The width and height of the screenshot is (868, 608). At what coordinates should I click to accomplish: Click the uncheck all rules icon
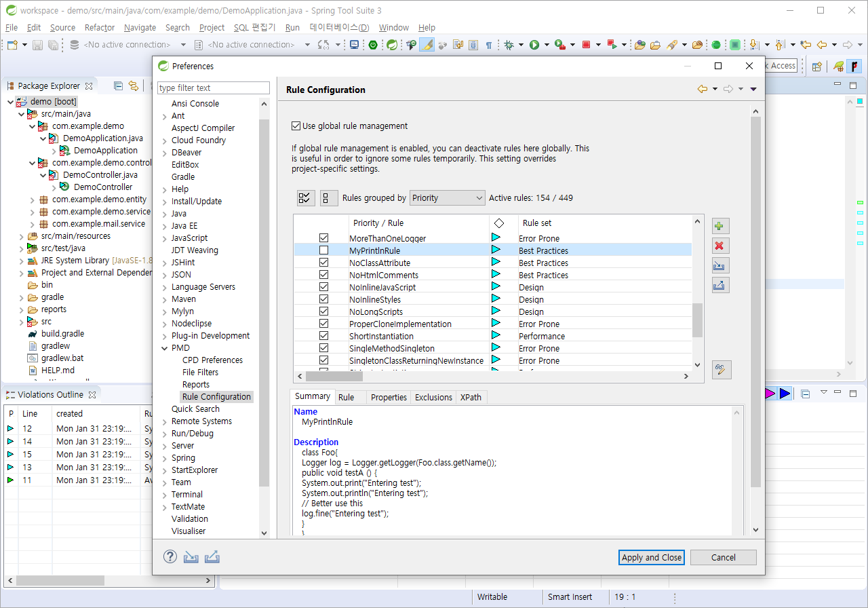tap(329, 198)
